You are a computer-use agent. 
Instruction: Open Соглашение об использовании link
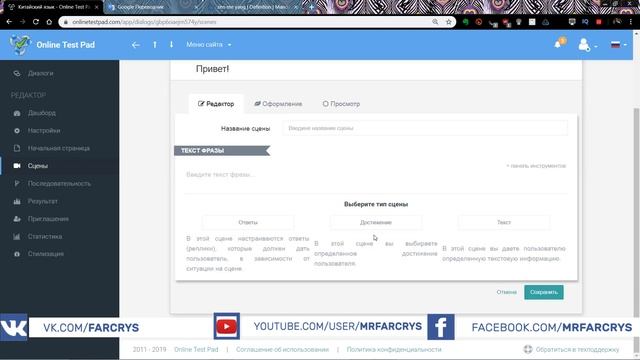click(282, 350)
